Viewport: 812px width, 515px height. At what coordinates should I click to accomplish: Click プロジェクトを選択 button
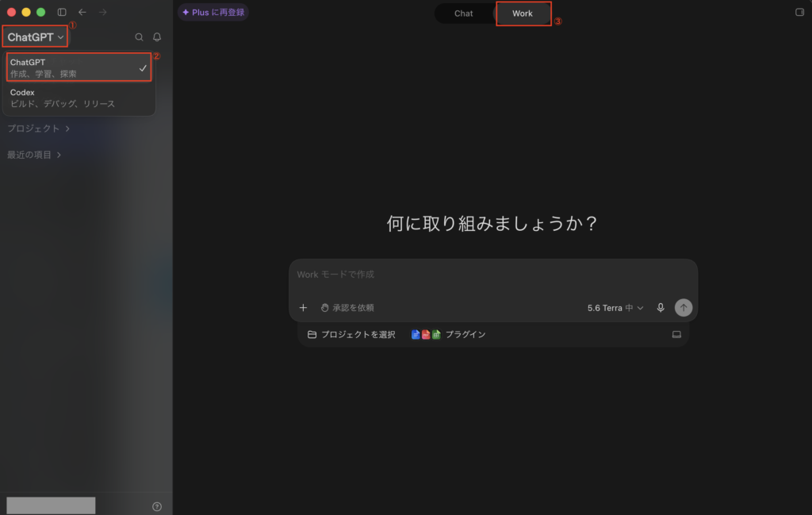pos(351,335)
